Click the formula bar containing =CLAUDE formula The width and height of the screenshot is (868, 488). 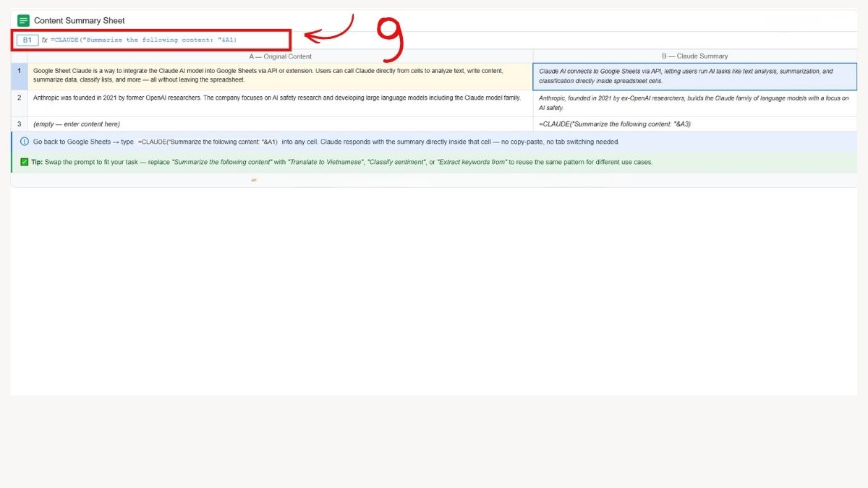143,40
